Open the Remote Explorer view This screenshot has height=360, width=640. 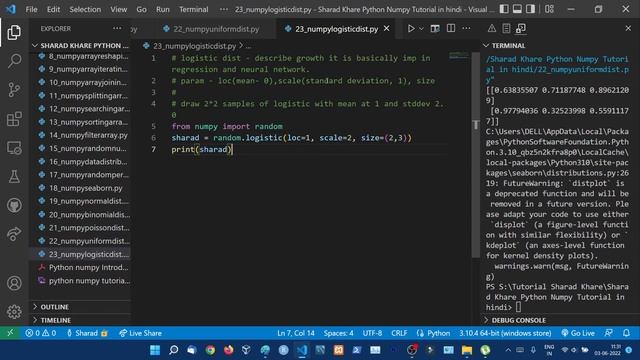(14, 148)
